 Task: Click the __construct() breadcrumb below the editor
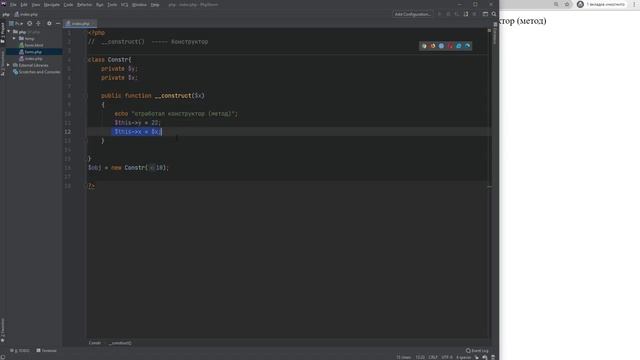click(x=120, y=343)
